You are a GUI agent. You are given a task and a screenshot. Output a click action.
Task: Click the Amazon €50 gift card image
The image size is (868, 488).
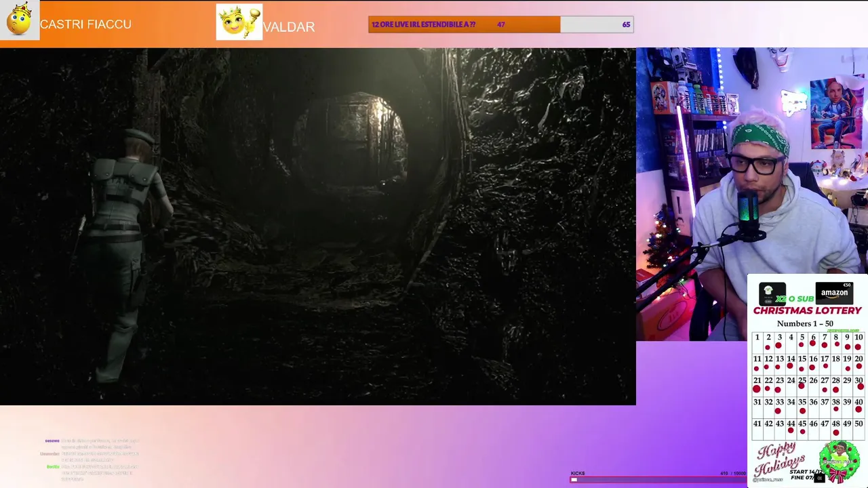pyautogui.click(x=834, y=293)
